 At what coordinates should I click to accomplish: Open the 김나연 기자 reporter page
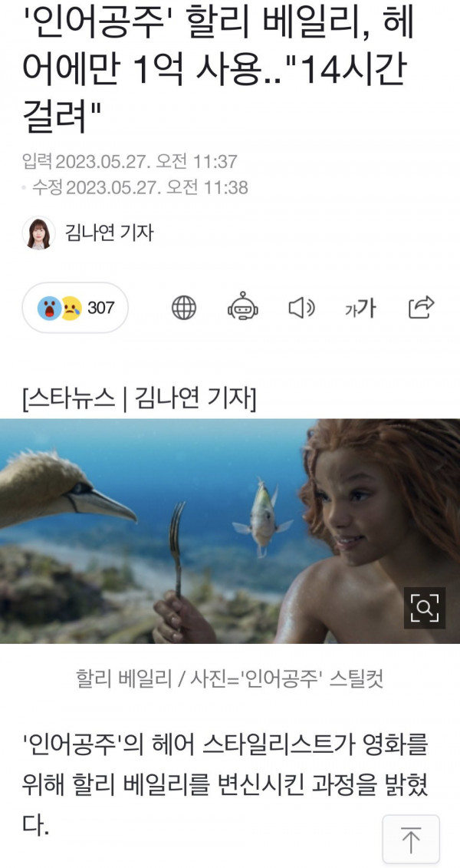[x=109, y=233]
